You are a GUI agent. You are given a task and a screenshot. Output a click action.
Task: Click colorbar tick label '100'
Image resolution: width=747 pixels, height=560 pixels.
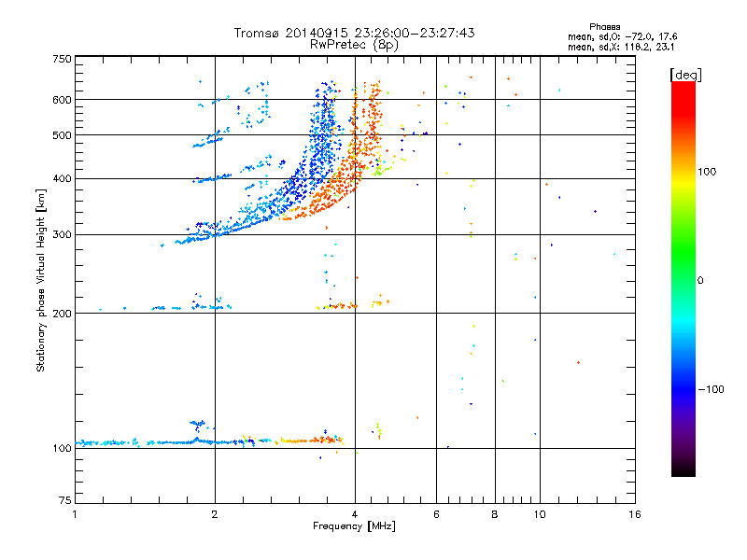click(x=707, y=172)
